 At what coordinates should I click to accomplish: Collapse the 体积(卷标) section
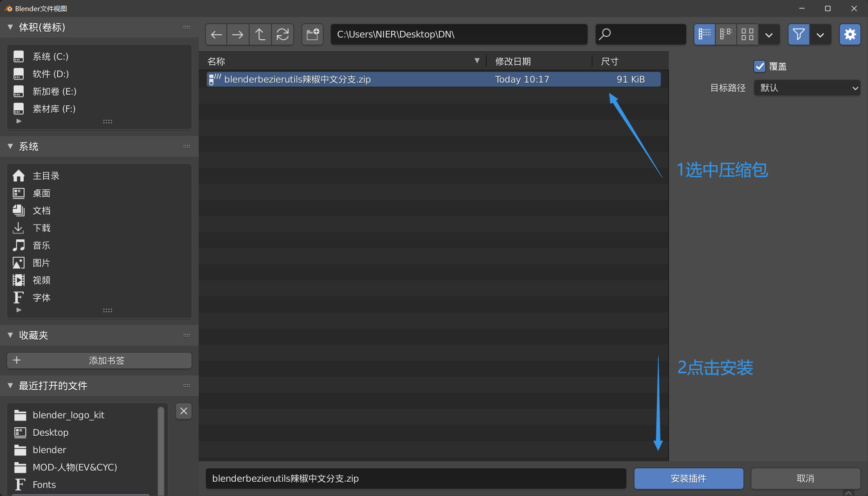(x=10, y=27)
